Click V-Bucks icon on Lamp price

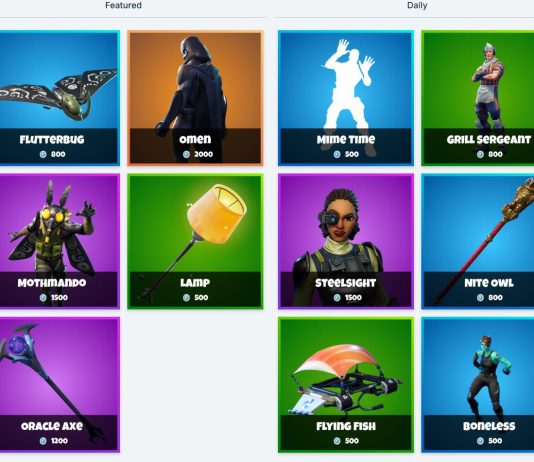tap(186, 298)
